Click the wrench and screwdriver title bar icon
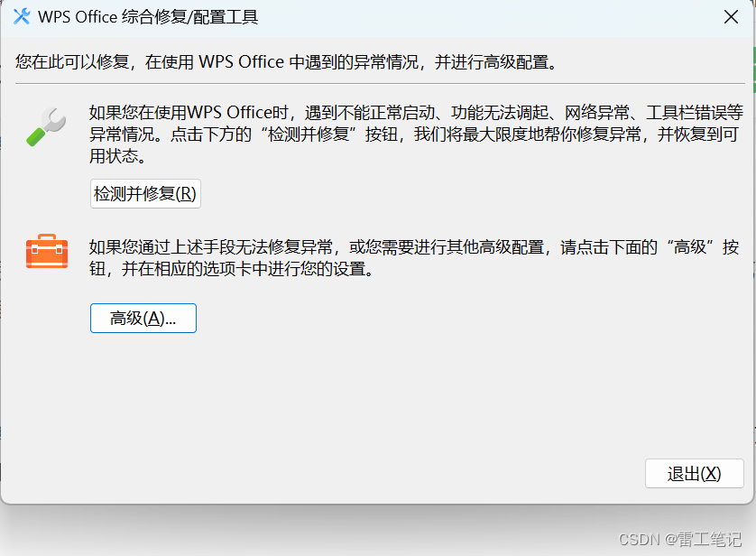 [x=22, y=17]
